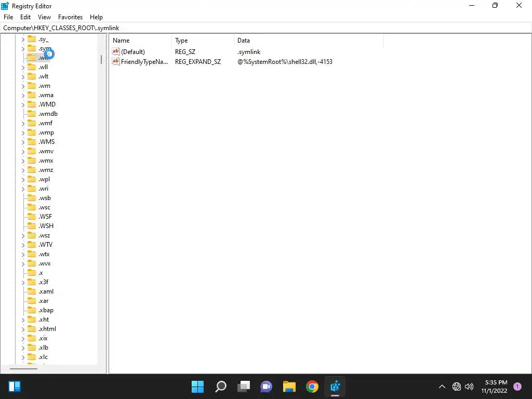Select the .wtx key label
Viewport: 532px width, 399px height.
pos(44,254)
